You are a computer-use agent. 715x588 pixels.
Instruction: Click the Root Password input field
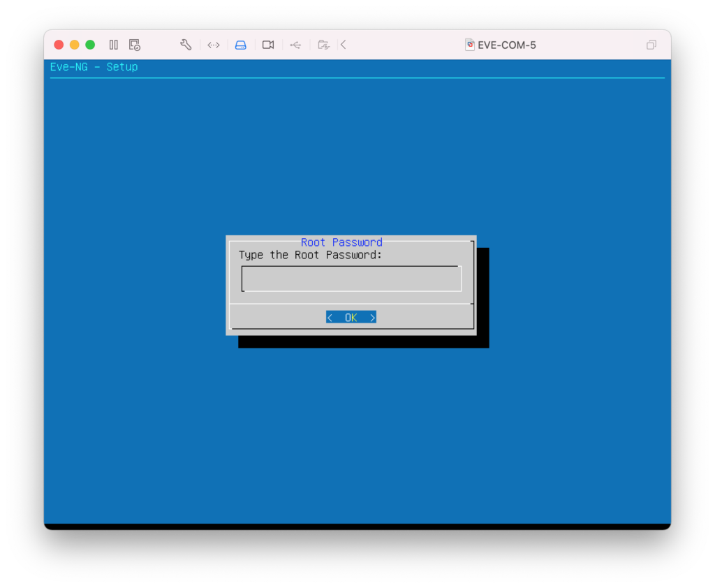(x=351, y=279)
